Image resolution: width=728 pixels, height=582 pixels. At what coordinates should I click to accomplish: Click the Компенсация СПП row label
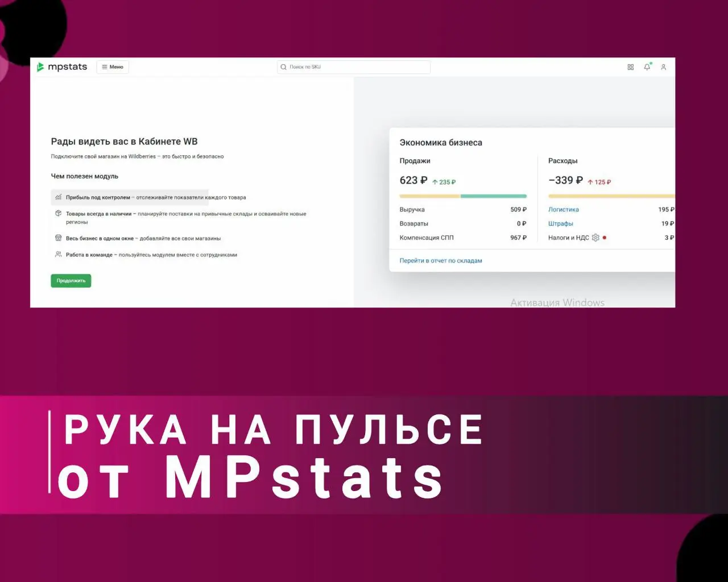tap(427, 238)
